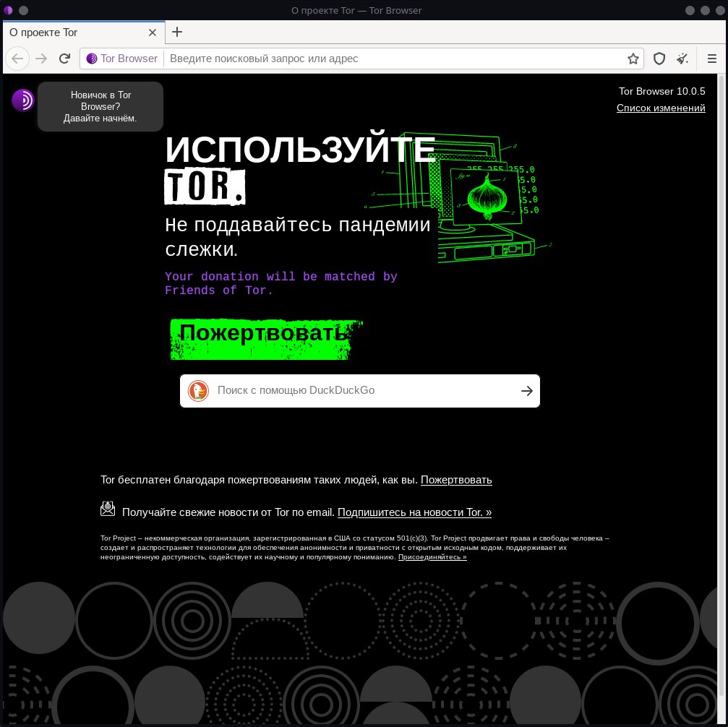Click the title bar Tor app icon
The height and width of the screenshot is (727, 728).
pos(8,10)
